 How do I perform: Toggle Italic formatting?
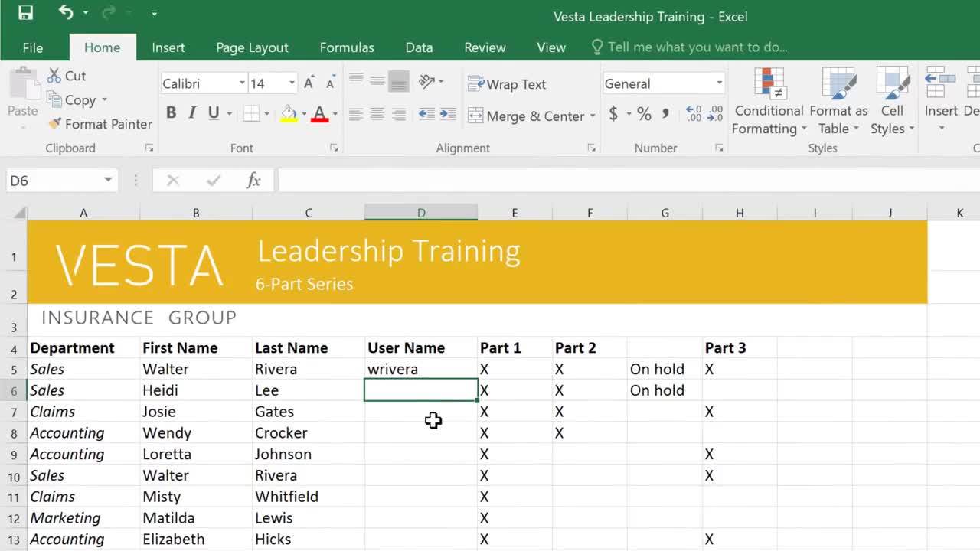tap(192, 113)
